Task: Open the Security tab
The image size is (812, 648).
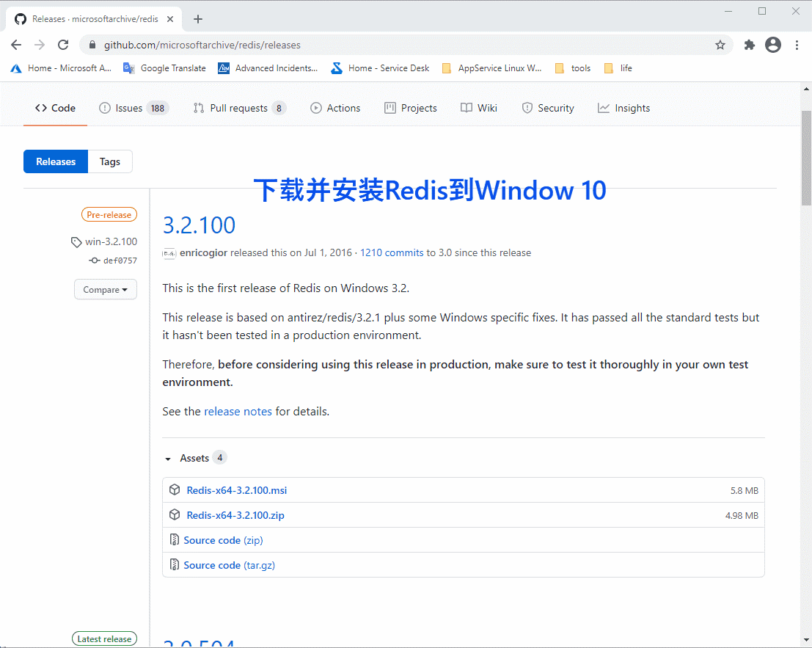Action: coord(549,109)
